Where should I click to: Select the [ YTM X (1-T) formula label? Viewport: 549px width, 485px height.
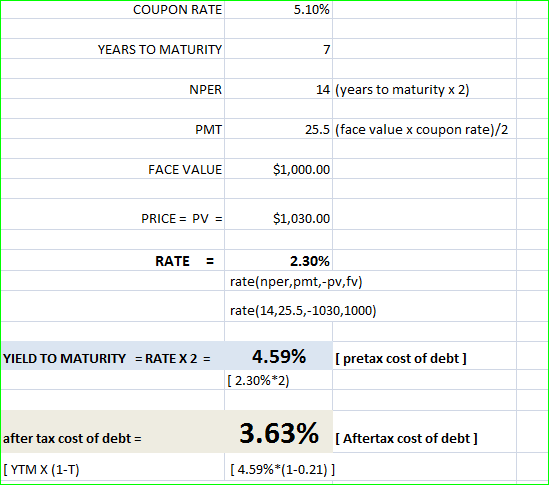click(41, 469)
